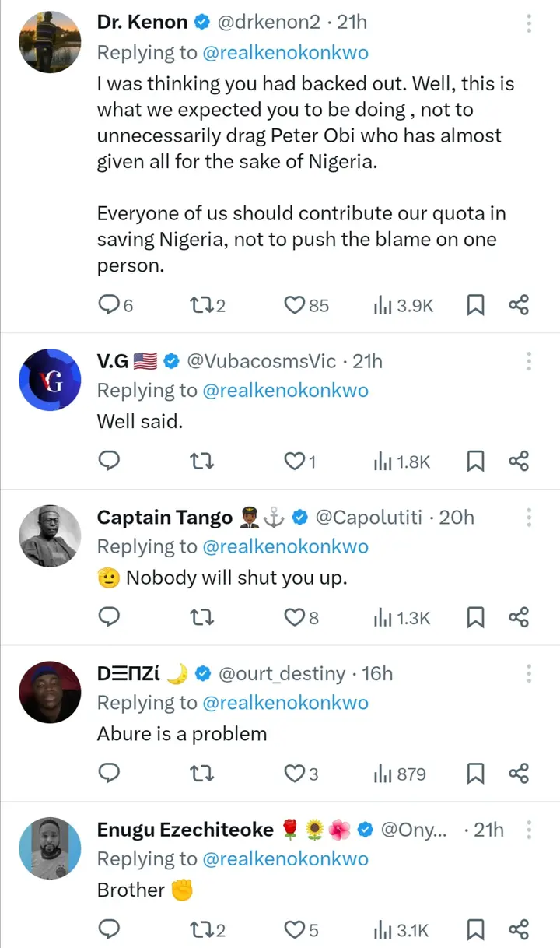Share Captain Tango's tweet
The width and height of the screenshot is (560, 948).
tap(519, 618)
